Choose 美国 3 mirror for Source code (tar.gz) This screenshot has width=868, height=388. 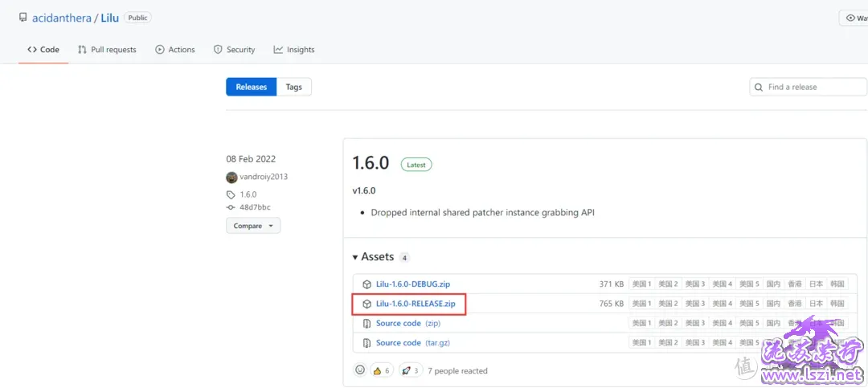(x=695, y=343)
